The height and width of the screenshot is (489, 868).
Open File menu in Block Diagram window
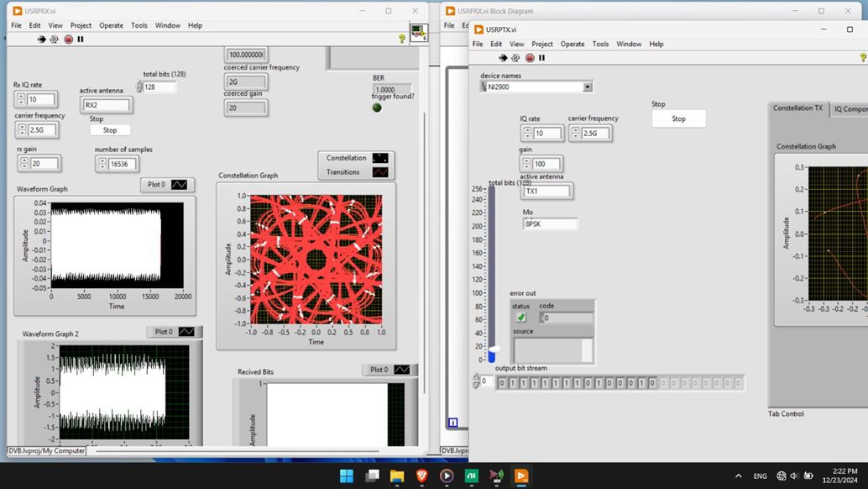click(x=449, y=25)
